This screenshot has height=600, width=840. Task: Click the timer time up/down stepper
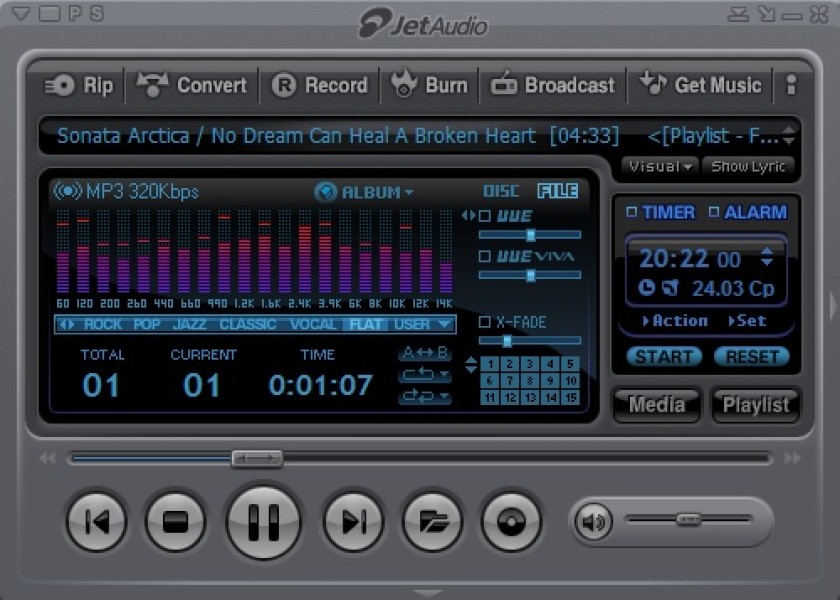coord(767,256)
